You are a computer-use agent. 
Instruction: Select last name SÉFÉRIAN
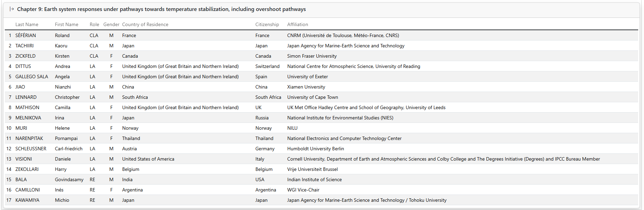coord(26,35)
